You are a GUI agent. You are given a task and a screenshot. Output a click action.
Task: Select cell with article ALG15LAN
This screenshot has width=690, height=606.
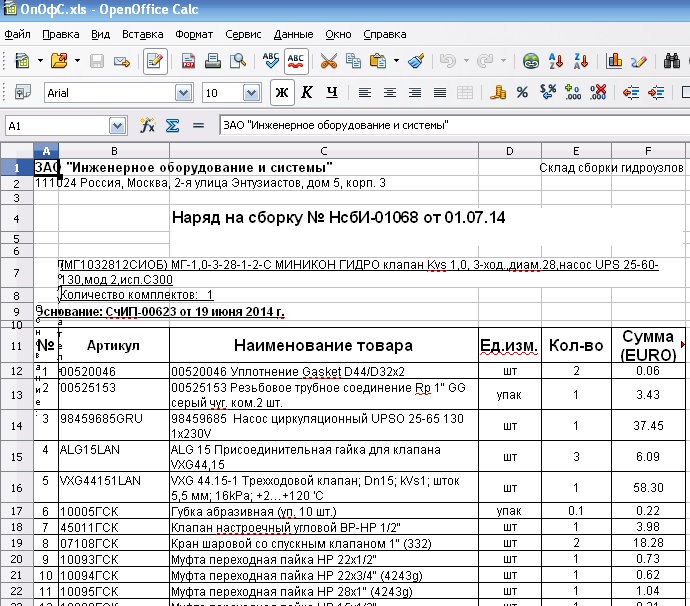pyautogui.click(x=114, y=456)
